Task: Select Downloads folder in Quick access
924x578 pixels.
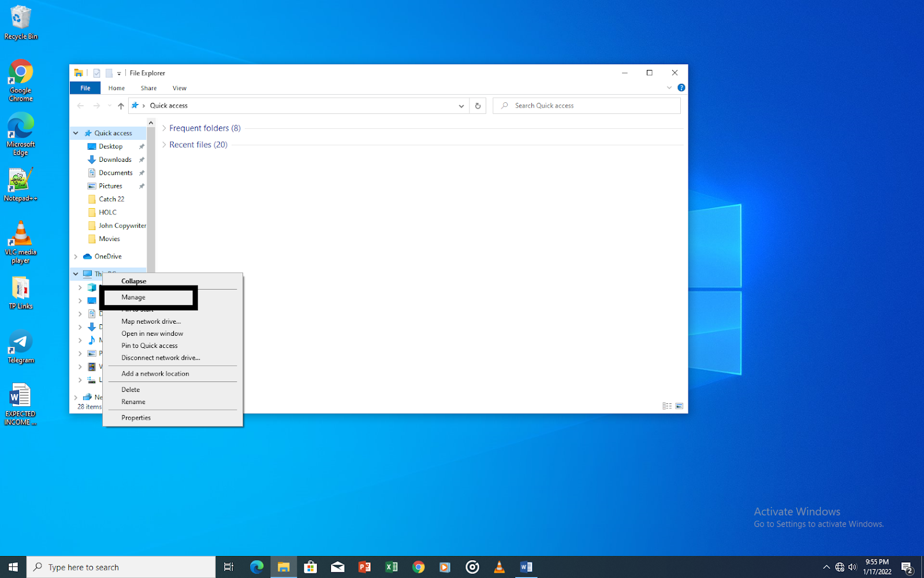Action: pos(115,160)
